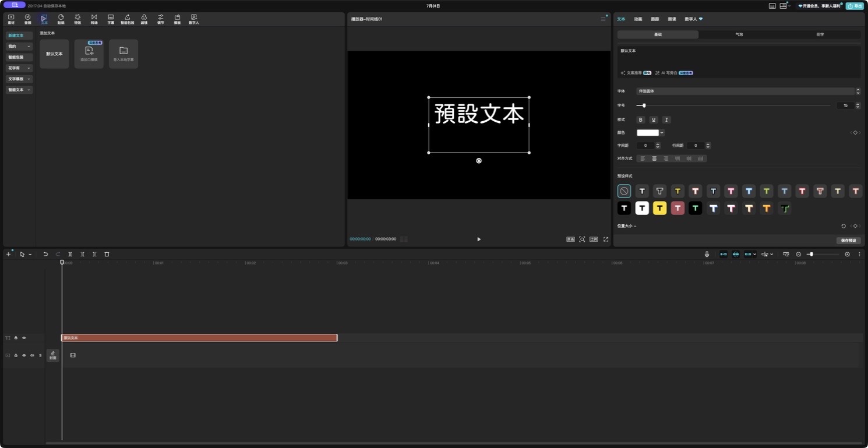The image size is (868, 448).
Task: Mute the main video track audio
Action: point(32,355)
